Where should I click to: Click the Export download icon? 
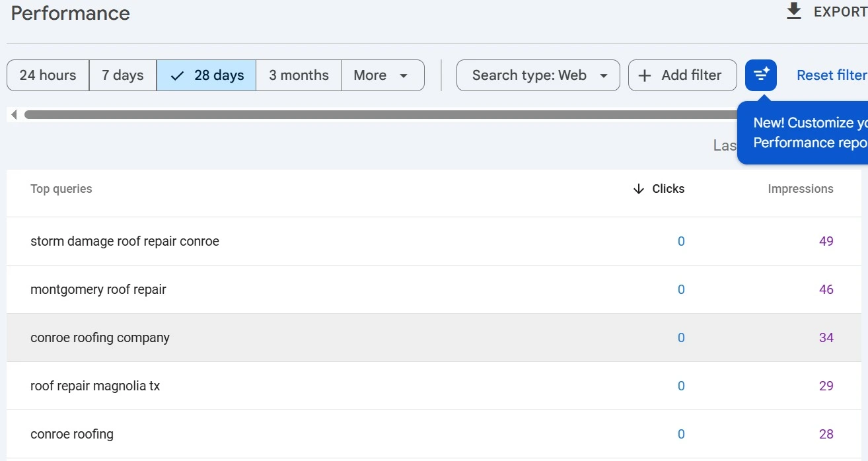pyautogui.click(x=793, y=11)
